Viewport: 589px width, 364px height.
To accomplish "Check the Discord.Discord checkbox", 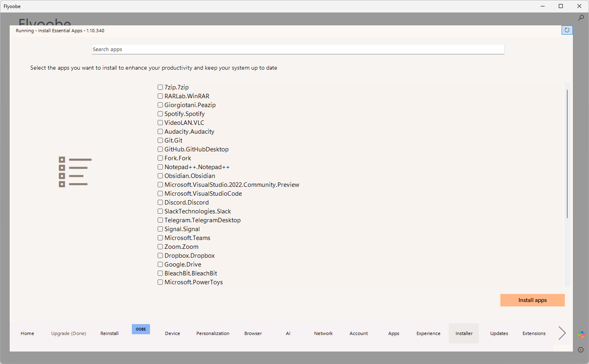I will click(160, 203).
